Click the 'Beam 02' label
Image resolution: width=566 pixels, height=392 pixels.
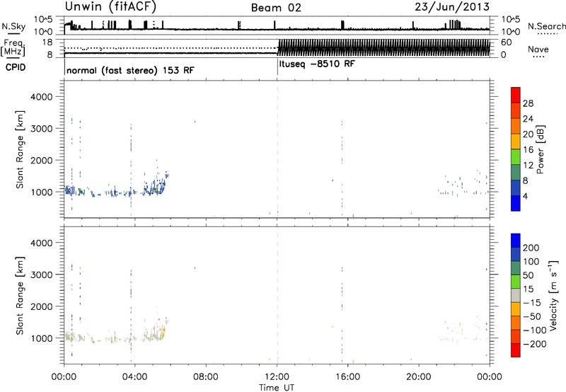276,8
